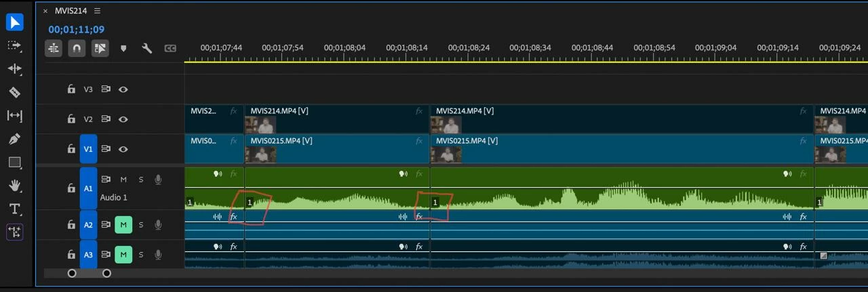The image size is (868, 292).
Task: Click fx badge on first MVIS2... V2 clip
Action: pyautogui.click(x=234, y=111)
